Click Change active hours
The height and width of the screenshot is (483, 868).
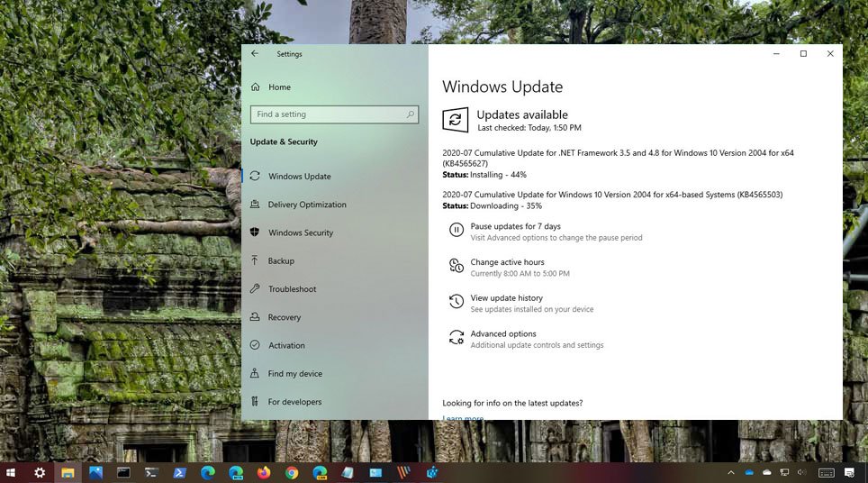[x=507, y=262]
